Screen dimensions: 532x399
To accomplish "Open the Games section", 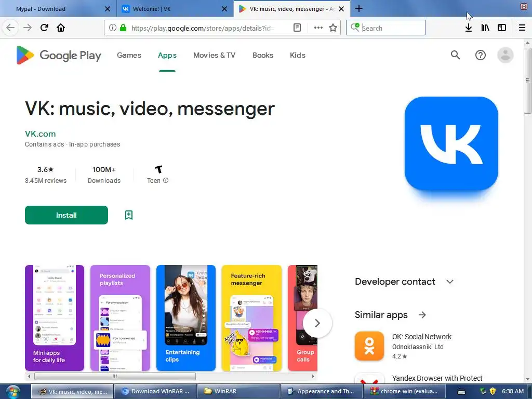I will coord(129,55).
